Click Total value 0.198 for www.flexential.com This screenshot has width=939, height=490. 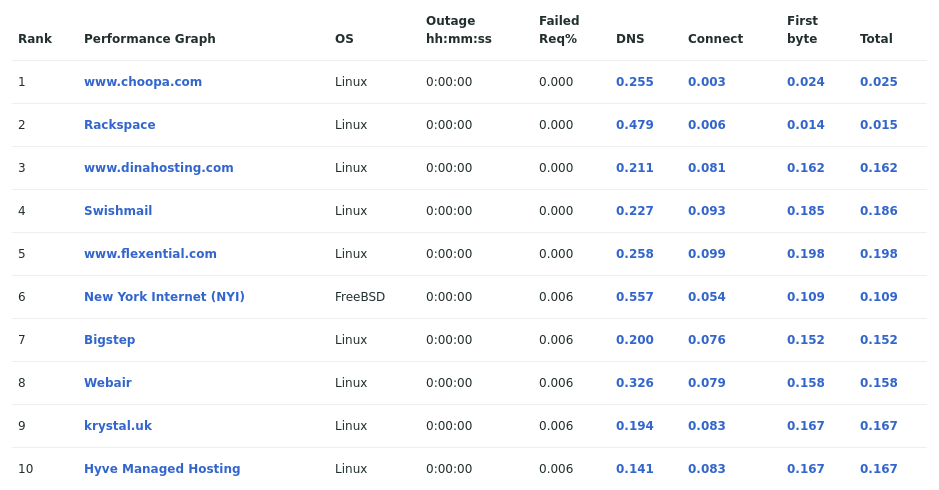coord(879,254)
